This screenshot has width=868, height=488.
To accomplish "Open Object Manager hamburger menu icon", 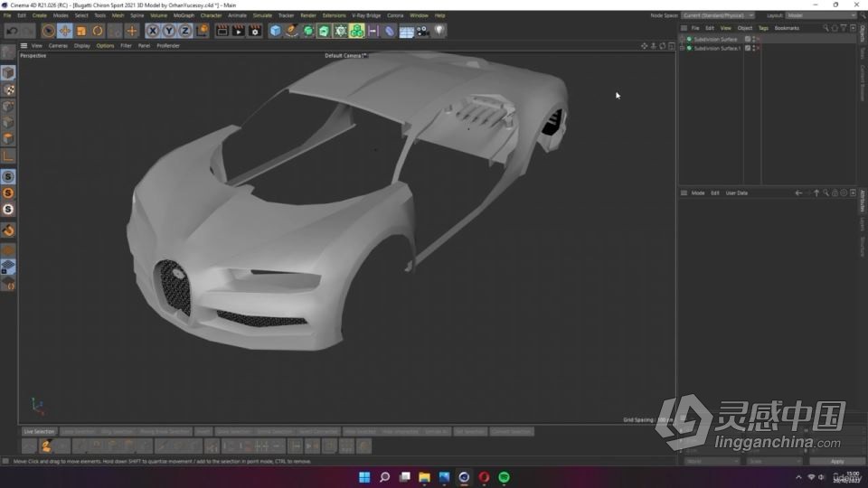I will point(684,28).
